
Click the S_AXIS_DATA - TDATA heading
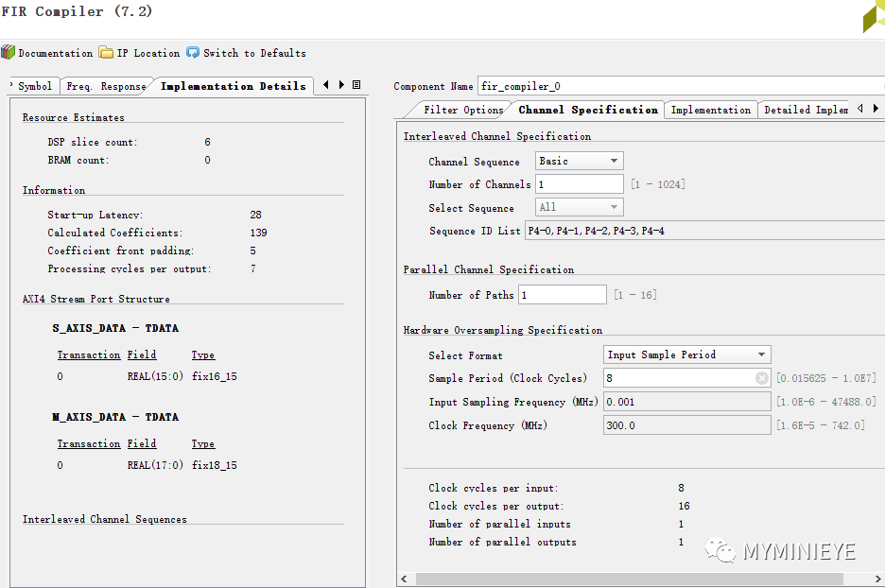point(115,328)
